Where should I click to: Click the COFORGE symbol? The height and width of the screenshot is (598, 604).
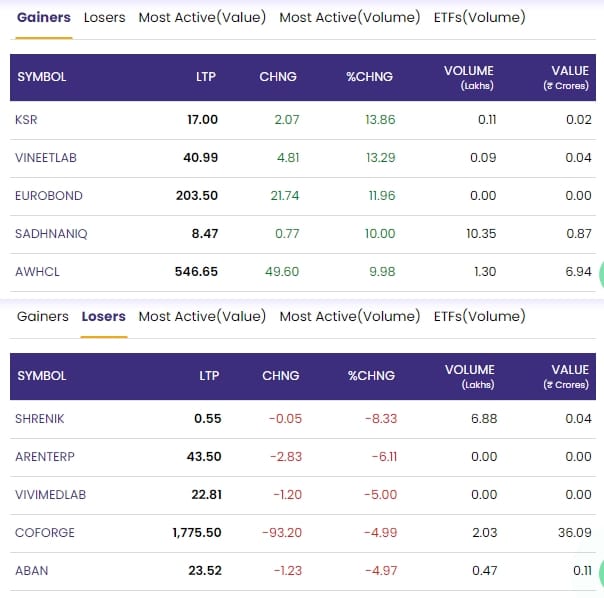click(45, 533)
